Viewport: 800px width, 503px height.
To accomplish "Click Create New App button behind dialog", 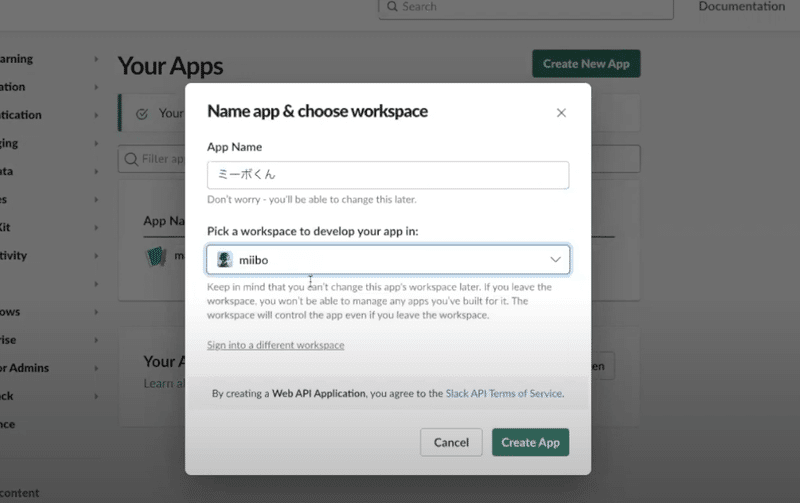I will tap(586, 64).
